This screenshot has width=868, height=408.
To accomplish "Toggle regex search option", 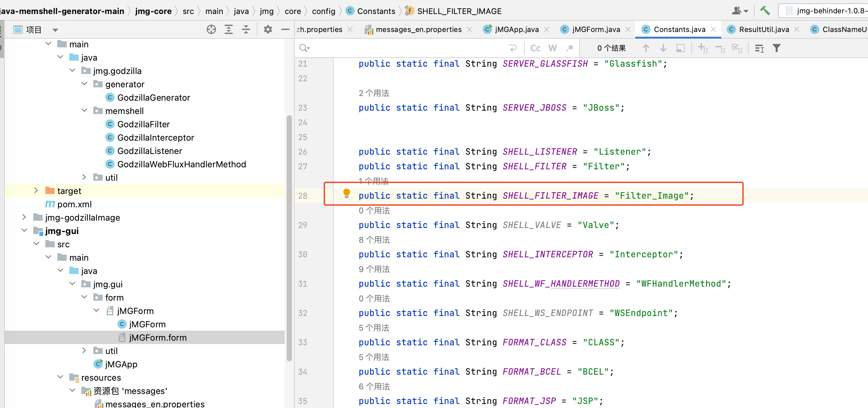I will (570, 48).
